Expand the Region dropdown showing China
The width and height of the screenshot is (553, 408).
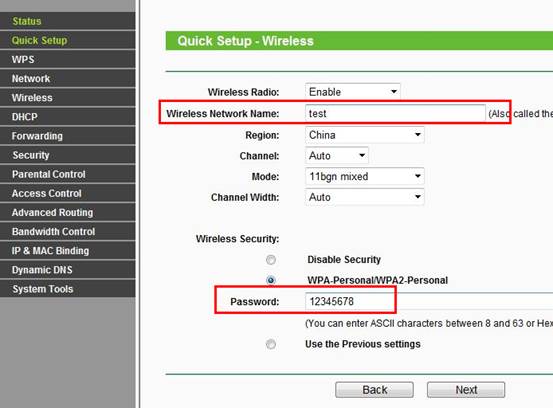[365, 135]
